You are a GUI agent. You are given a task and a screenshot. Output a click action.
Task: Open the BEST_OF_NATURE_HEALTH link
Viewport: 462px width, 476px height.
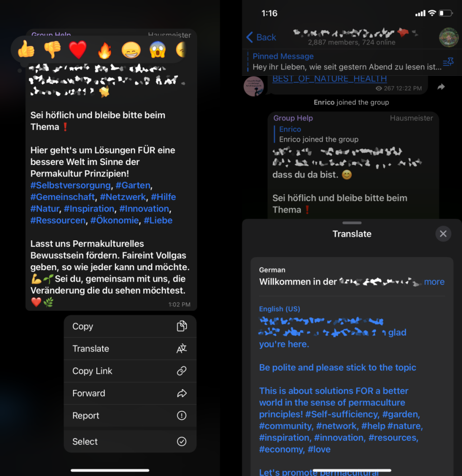coord(330,79)
